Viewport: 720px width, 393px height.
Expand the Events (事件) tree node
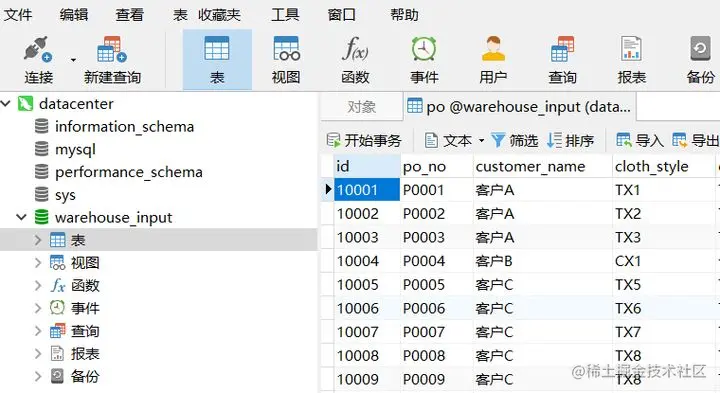pos(38,308)
